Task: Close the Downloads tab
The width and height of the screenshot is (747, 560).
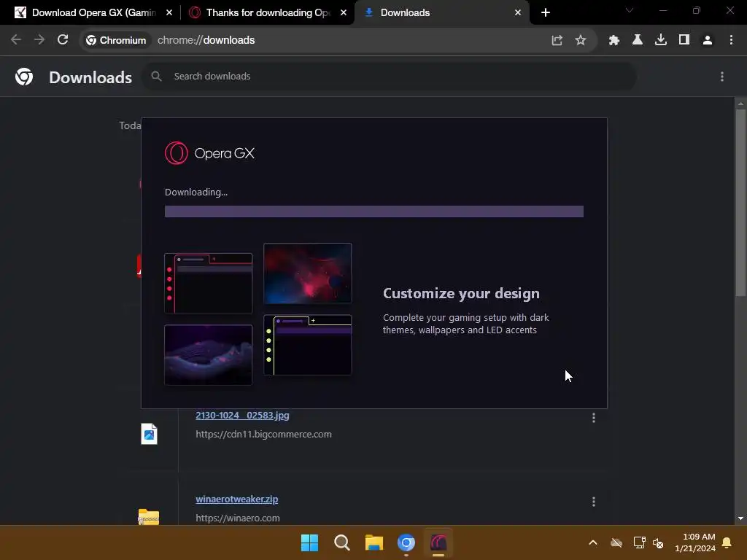Action: (x=518, y=13)
